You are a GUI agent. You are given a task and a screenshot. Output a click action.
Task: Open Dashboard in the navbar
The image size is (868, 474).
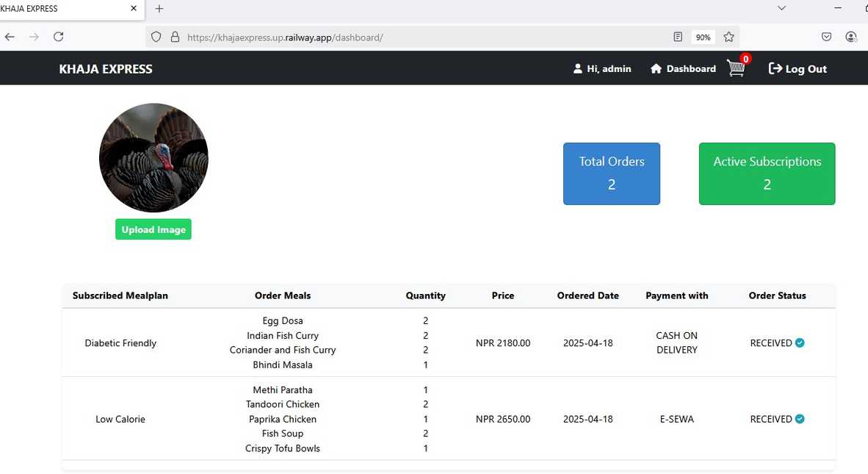pos(683,68)
